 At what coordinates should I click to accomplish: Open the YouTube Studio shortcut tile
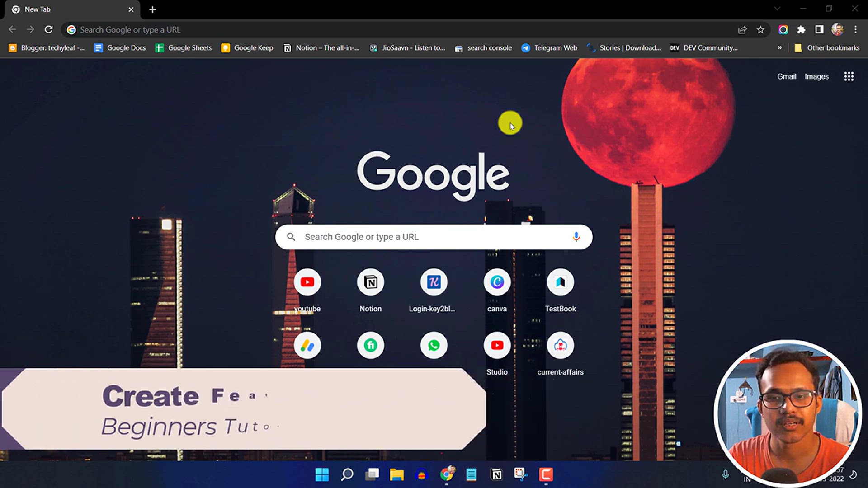click(497, 346)
